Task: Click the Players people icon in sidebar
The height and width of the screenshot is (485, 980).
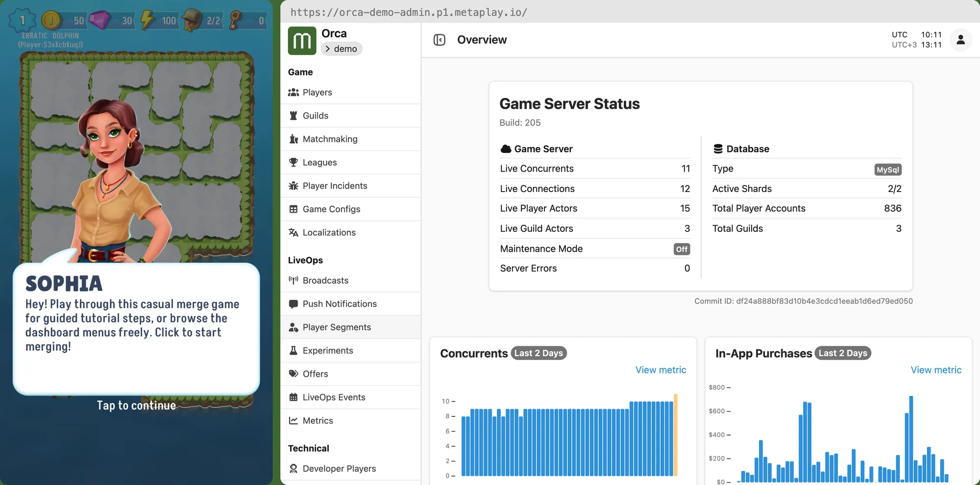Action: (294, 92)
